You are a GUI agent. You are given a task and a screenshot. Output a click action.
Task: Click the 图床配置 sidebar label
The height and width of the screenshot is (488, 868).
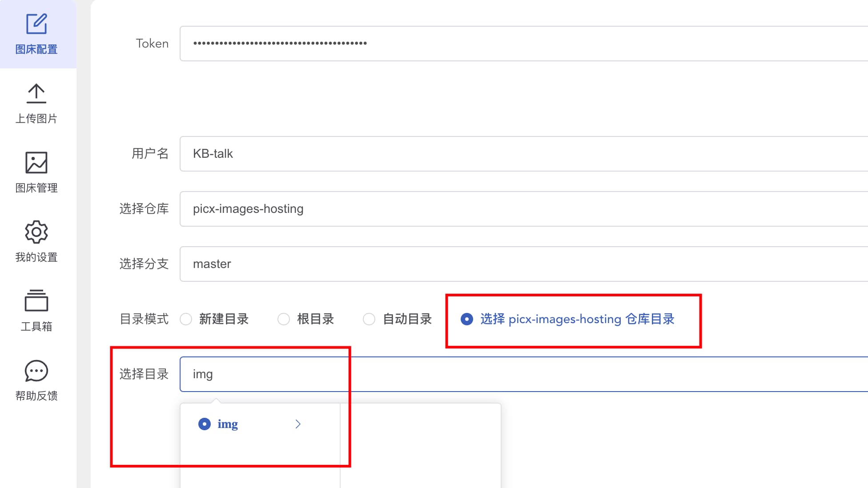click(x=36, y=49)
